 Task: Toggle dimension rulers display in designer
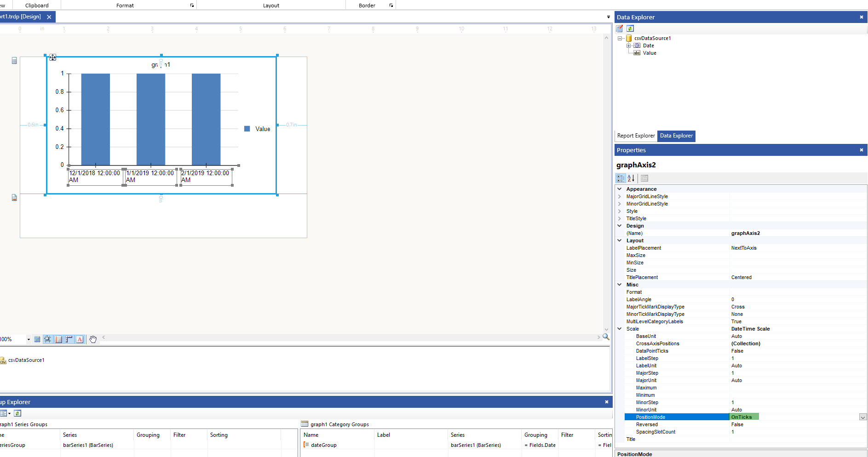point(69,339)
